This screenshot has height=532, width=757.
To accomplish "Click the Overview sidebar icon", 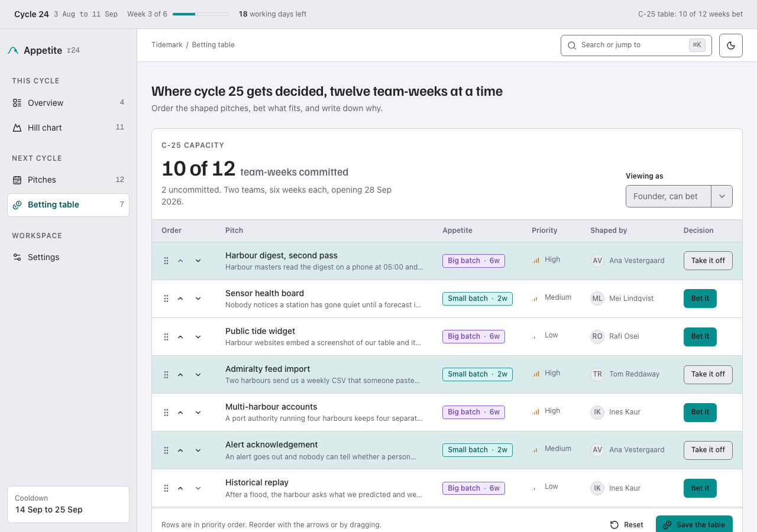I will click(x=17, y=103).
